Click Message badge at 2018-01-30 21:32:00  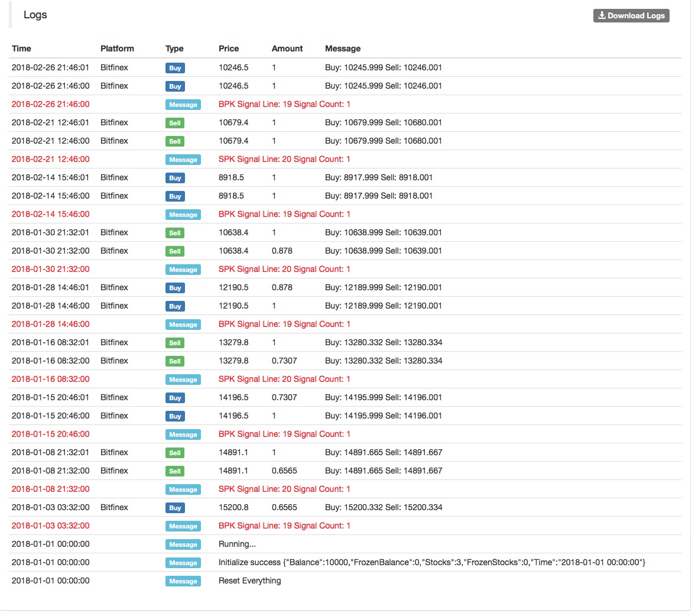pos(183,270)
